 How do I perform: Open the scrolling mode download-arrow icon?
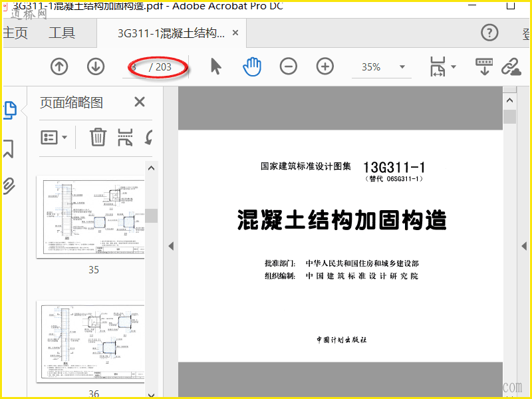[x=484, y=66]
